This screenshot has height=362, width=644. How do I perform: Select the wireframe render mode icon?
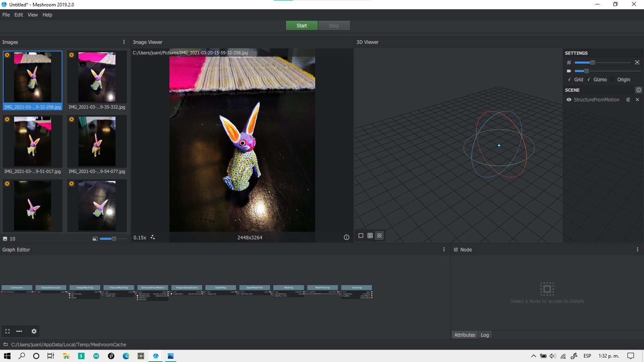pyautogui.click(x=370, y=236)
